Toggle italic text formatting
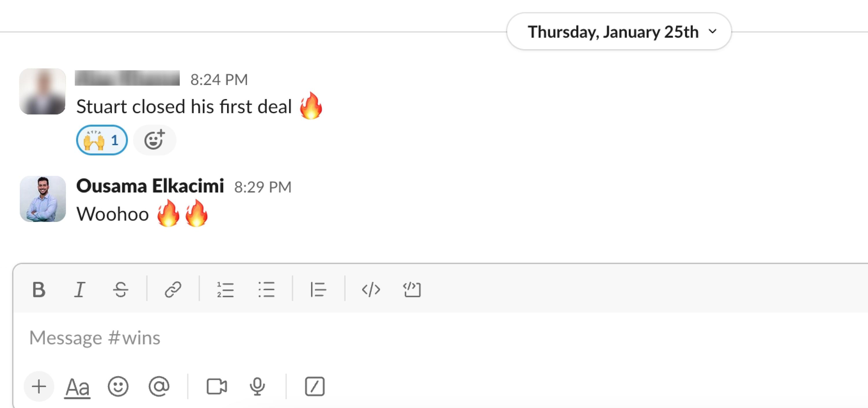Screen dimensions: 868x408 click(x=80, y=289)
